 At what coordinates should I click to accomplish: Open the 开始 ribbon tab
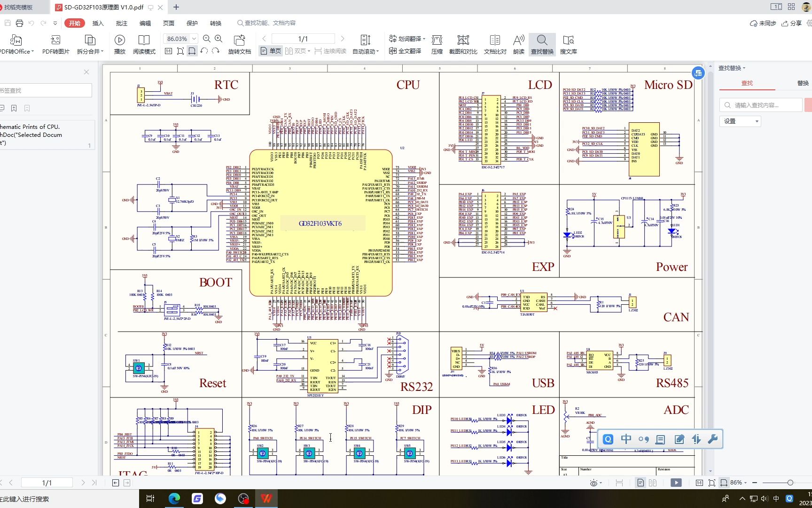pos(75,23)
